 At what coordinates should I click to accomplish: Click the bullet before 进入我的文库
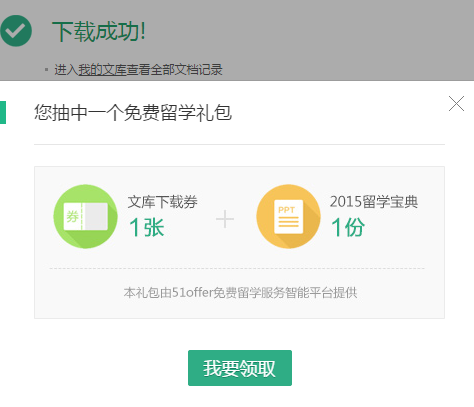coord(46,70)
